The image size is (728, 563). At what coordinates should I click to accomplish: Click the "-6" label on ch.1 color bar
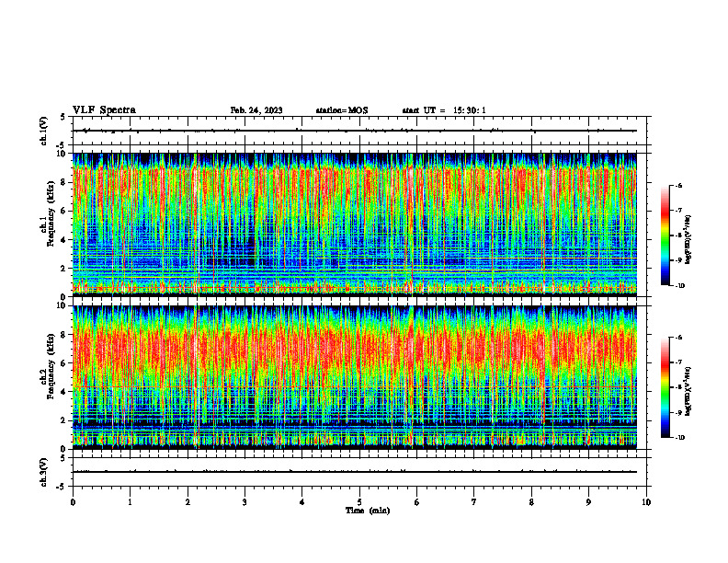tap(678, 186)
